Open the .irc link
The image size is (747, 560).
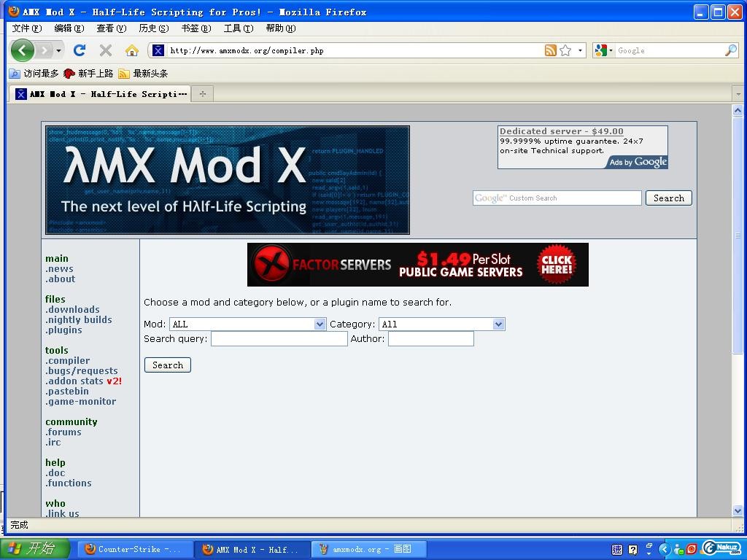pos(53,443)
